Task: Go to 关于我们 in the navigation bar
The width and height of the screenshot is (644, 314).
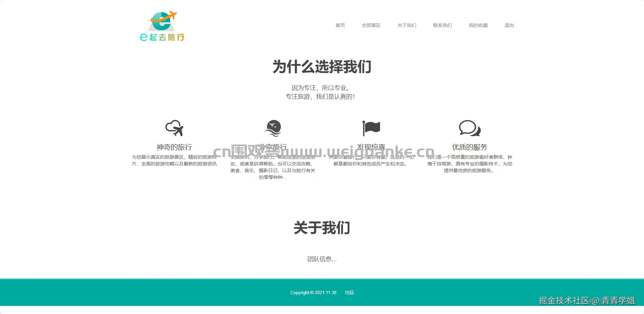Action: 407,25
